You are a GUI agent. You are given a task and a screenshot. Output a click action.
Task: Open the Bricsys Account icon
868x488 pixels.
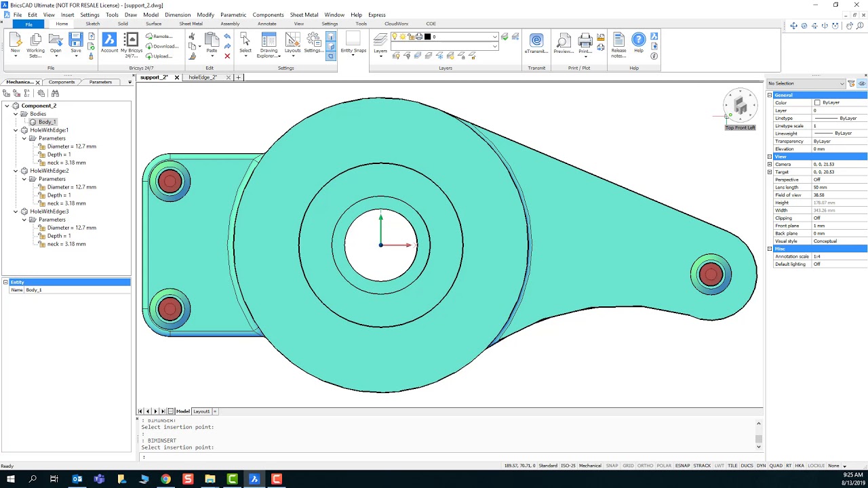(x=109, y=41)
